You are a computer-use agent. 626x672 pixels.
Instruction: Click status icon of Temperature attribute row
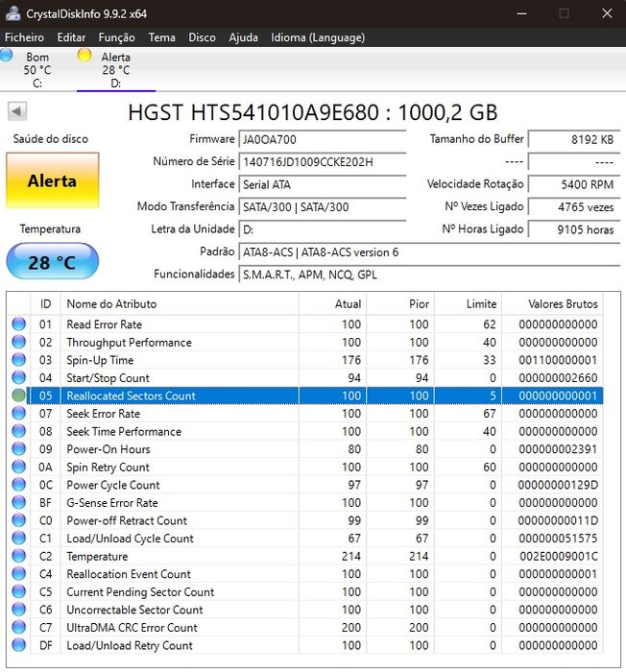18,556
